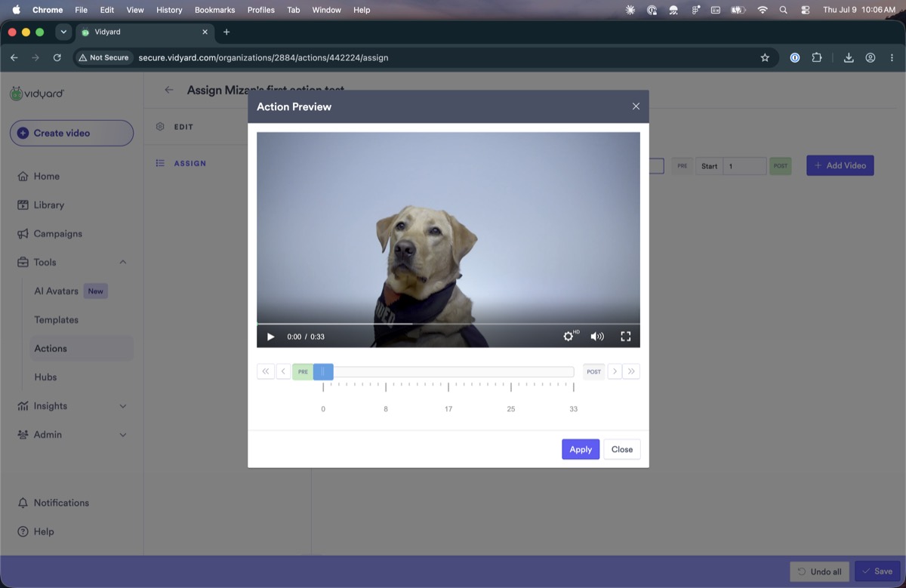
Task: Open the Apple menu
Action: click(16, 10)
